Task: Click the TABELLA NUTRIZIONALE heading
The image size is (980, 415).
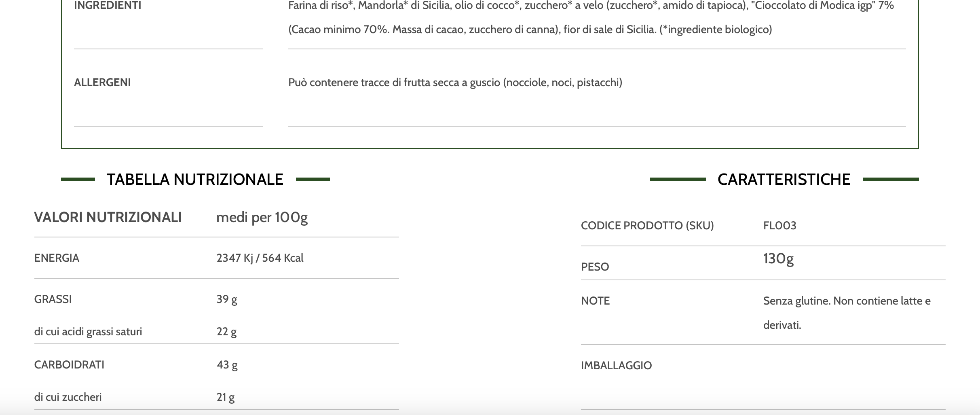Action: pyautogui.click(x=195, y=180)
